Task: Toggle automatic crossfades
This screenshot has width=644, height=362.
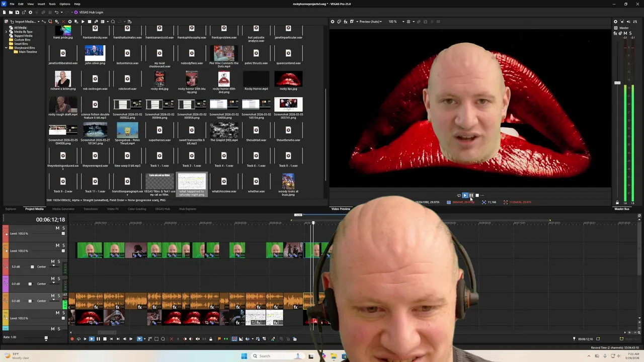Action: [x=241, y=339]
